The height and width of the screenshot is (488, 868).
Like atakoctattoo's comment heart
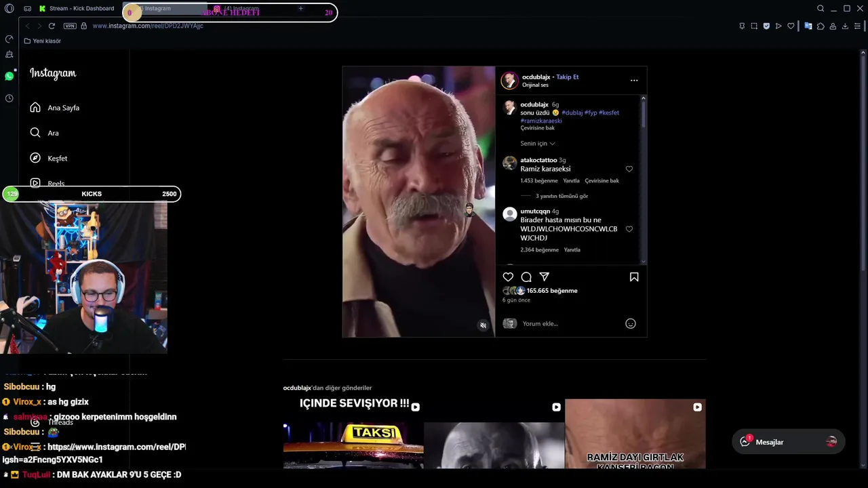[x=629, y=169]
